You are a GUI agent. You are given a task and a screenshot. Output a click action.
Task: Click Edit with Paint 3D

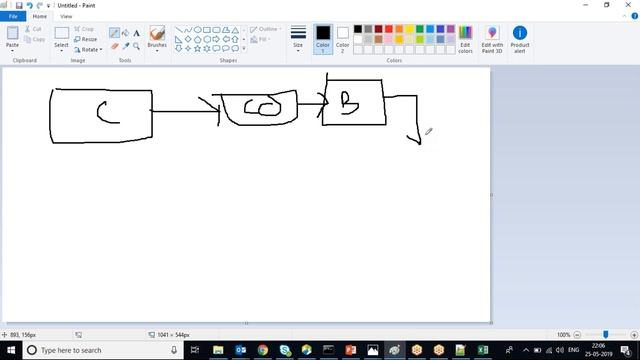pos(492,39)
